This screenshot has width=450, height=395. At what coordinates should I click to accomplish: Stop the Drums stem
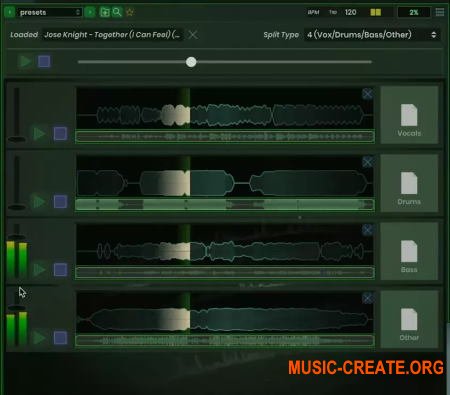click(60, 202)
